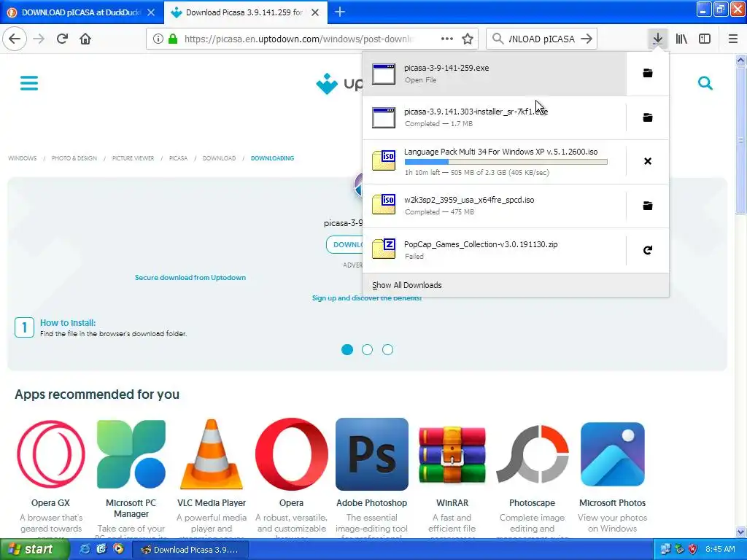The height and width of the screenshot is (560, 747).
Task: Open w2k3sp2_3959_usa_x64fre_spcd.iso download entry
Action: click(x=495, y=206)
